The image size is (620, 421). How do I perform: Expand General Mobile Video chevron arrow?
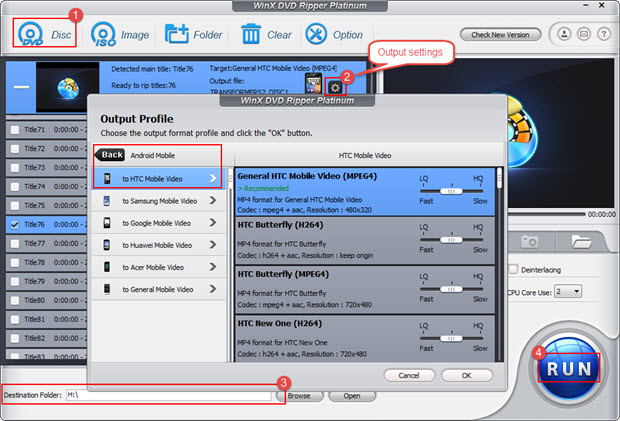point(213,289)
